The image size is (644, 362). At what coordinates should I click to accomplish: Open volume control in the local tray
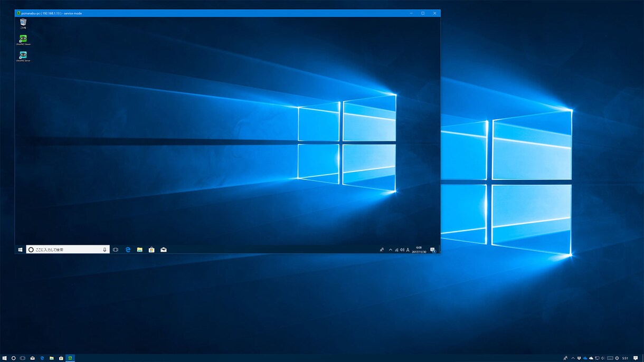click(603, 358)
